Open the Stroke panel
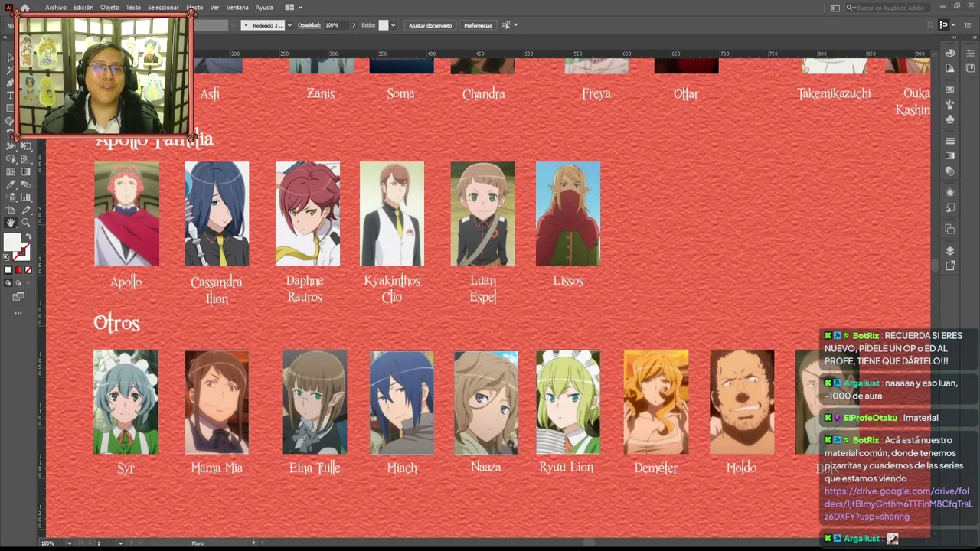The height and width of the screenshot is (551, 980). tap(950, 142)
